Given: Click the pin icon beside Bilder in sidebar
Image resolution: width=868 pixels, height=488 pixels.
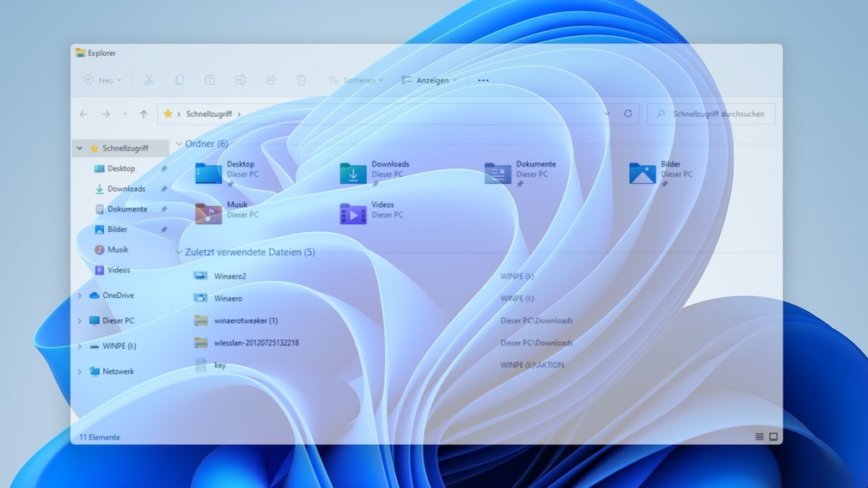Looking at the screenshot, I should click(164, 229).
